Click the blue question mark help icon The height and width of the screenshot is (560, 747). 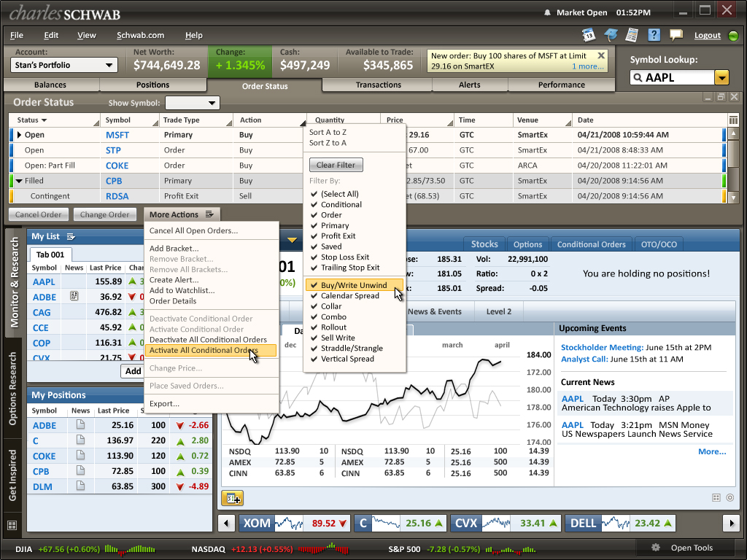click(654, 35)
